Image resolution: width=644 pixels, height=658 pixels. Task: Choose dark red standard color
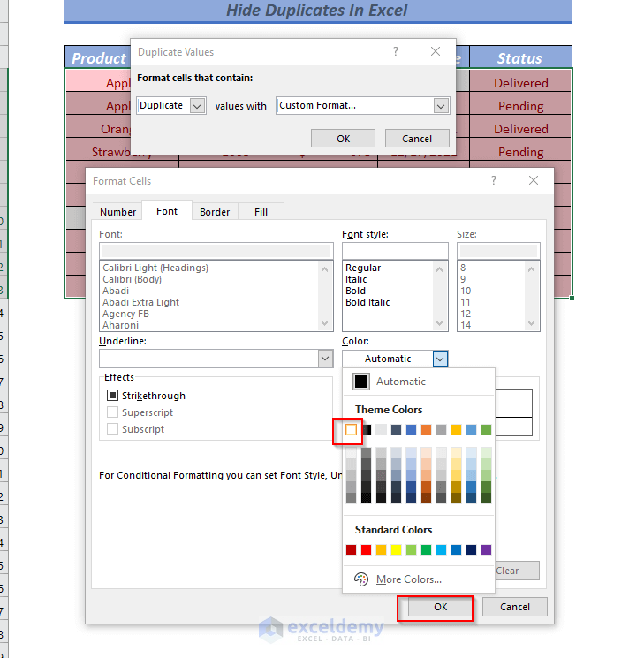point(351,549)
